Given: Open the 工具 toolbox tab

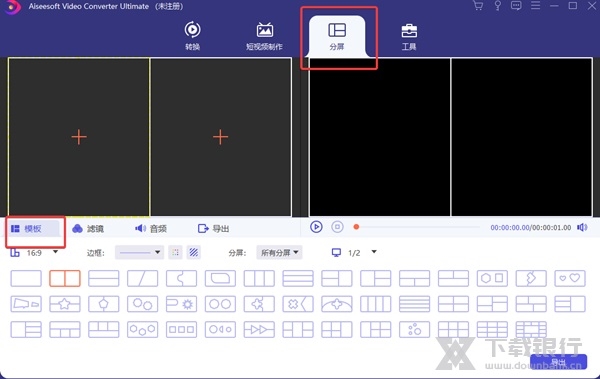Looking at the screenshot, I should coord(409,36).
